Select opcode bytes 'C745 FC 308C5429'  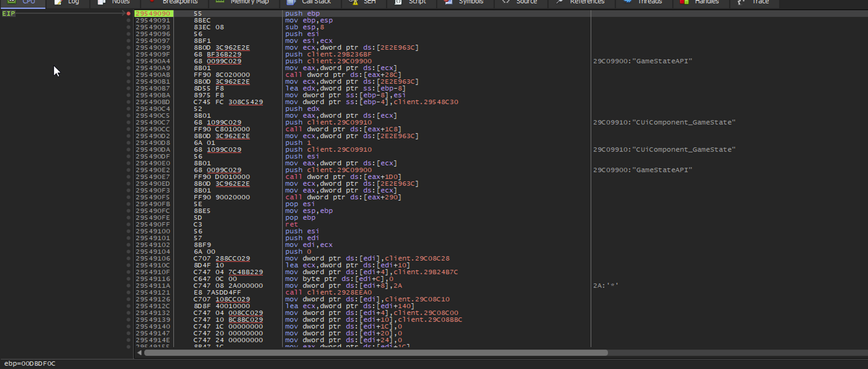228,102
